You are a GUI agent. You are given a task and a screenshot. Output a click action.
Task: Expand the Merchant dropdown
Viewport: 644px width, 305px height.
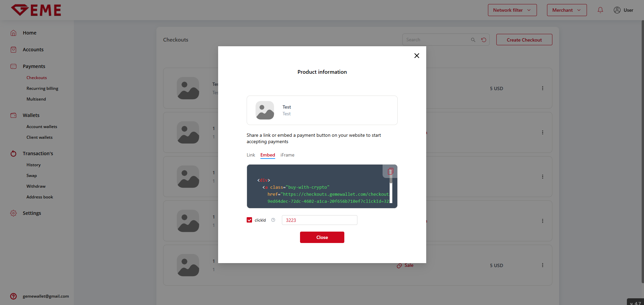(x=566, y=10)
